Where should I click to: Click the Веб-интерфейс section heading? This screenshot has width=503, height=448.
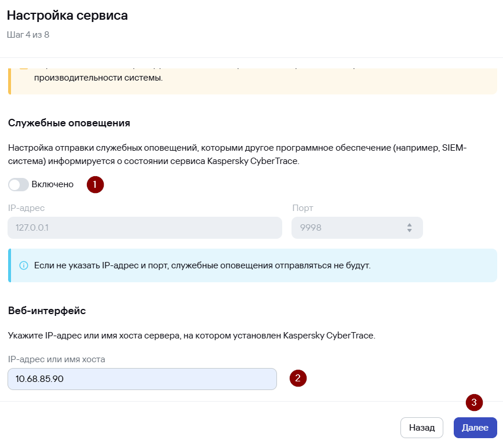[47, 311]
